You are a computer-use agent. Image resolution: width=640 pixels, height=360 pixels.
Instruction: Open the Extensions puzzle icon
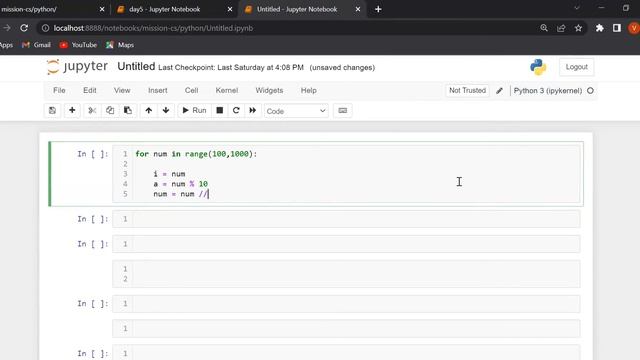[599, 28]
